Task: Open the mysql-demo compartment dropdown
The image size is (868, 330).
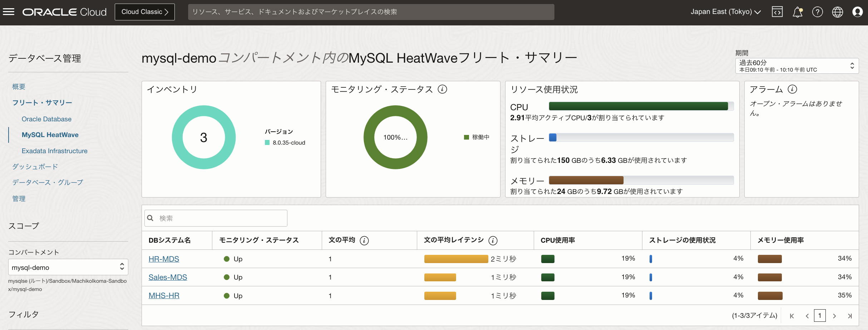Action: point(68,267)
